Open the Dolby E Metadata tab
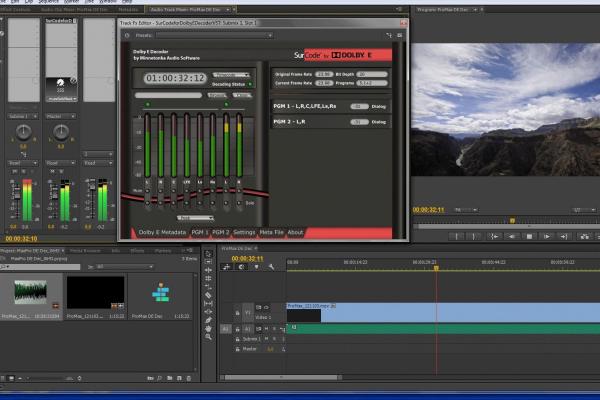Screen dimensions: 600x400 (x=161, y=232)
